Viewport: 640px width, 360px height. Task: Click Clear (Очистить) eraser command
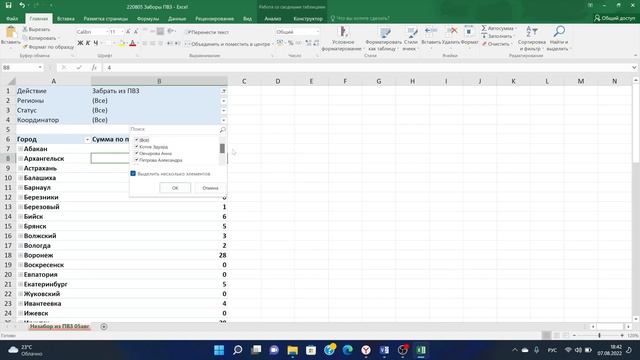(496, 44)
